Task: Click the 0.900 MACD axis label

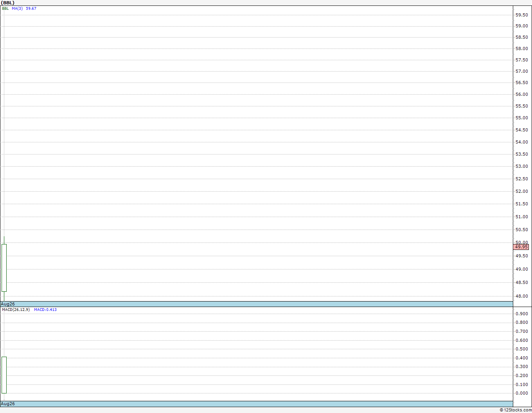Action: pos(521,314)
